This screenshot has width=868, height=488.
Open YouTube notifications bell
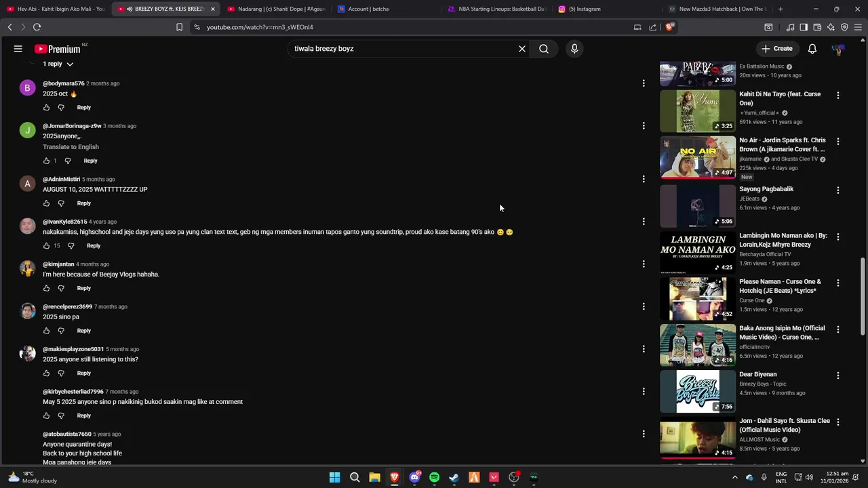[812, 49]
